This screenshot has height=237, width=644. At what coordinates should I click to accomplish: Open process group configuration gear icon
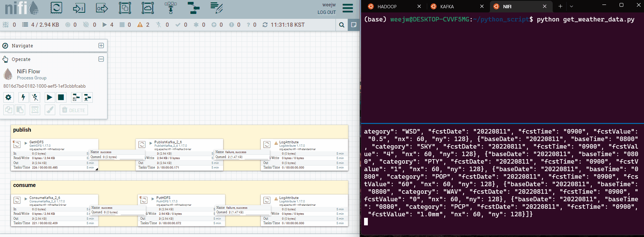point(9,97)
